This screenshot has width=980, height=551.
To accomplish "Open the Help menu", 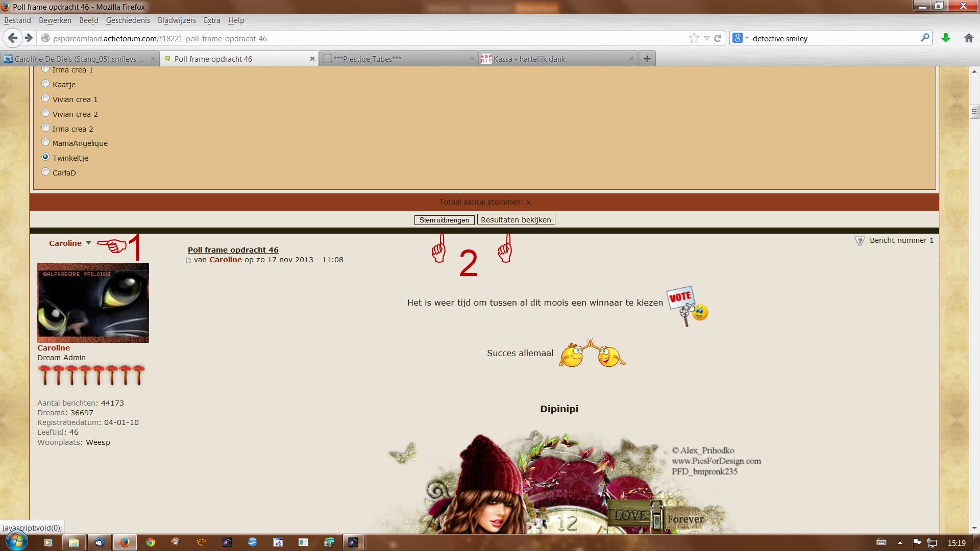I will 236,20.
